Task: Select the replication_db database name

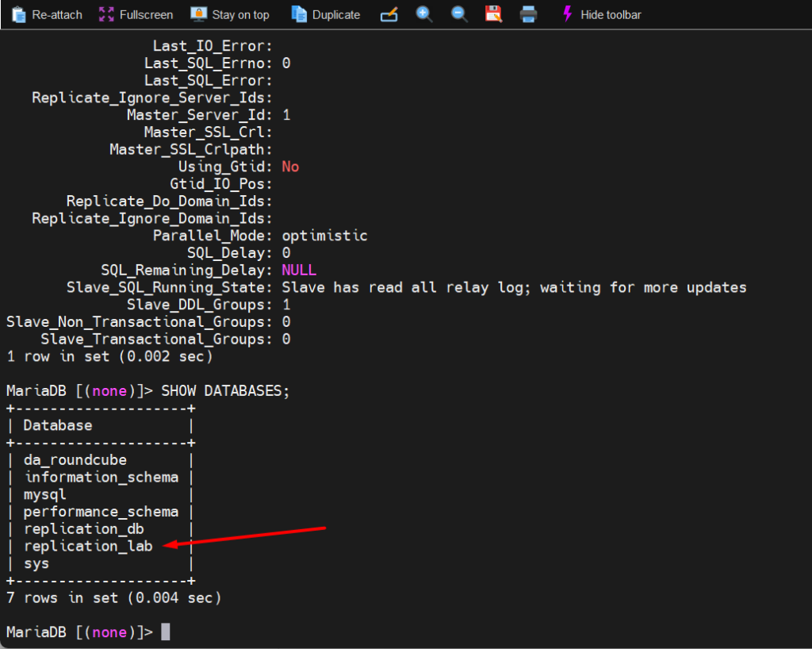Action: [x=83, y=528]
